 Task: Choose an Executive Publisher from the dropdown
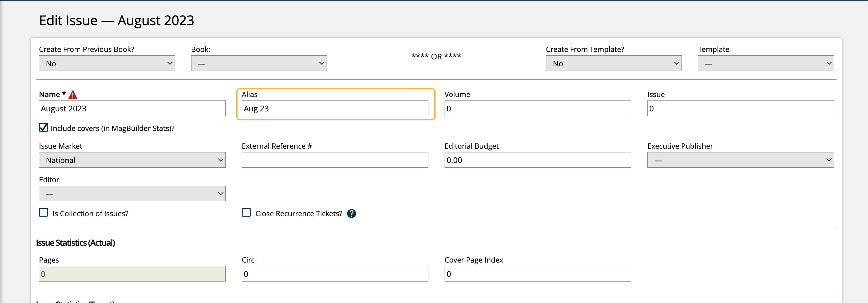[x=740, y=160]
